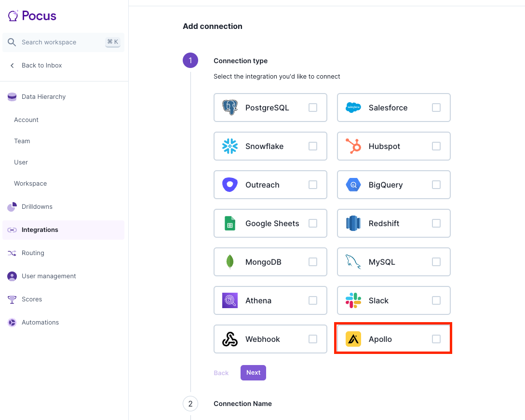The height and width of the screenshot is (420, 525).
Task: Select the Google Sheets checkbox
Action: 313,223
